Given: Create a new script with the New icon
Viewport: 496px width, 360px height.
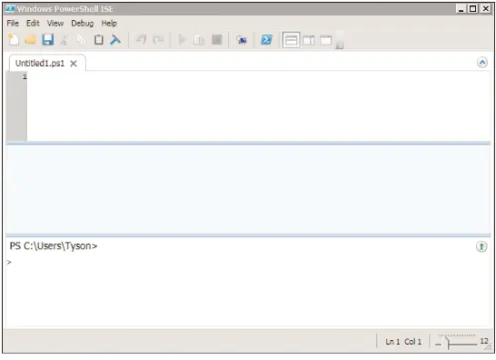Looking at the screenshot, I should click(13, 40).
